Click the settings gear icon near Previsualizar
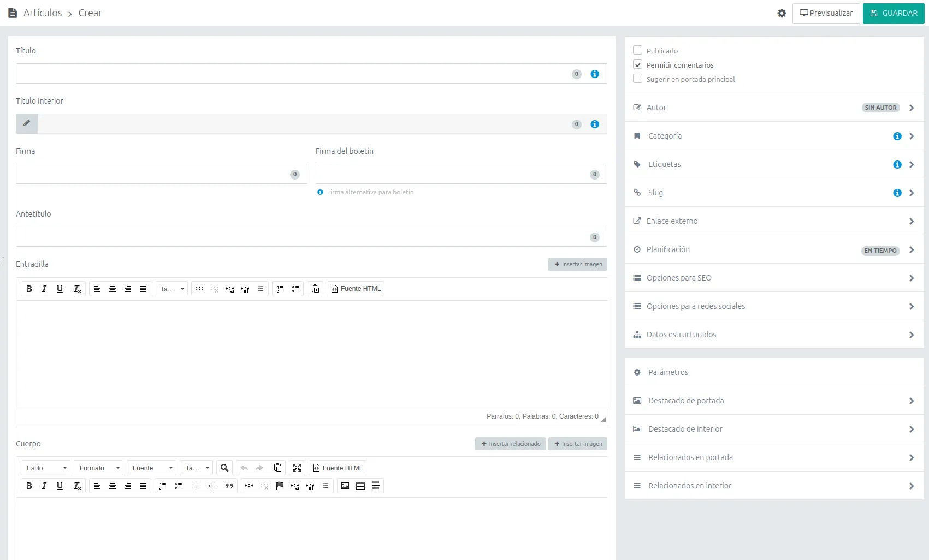Image resolution: width=929 pixels, height=560 pixels. [x=782, y=13]
